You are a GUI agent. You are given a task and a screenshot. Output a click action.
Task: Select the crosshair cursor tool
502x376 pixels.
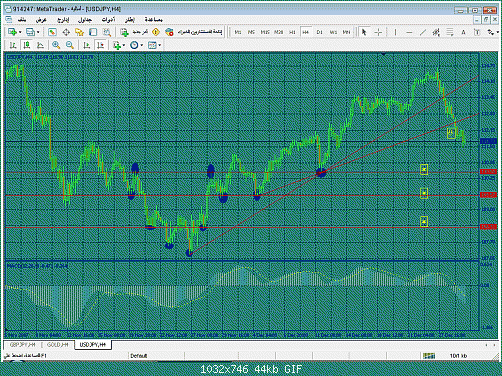click(x=378, y=32)
